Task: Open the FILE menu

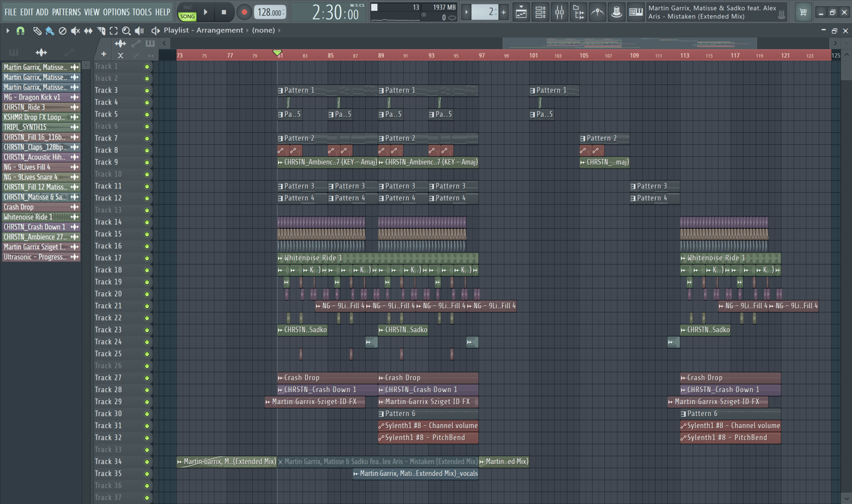Action: 11,12
